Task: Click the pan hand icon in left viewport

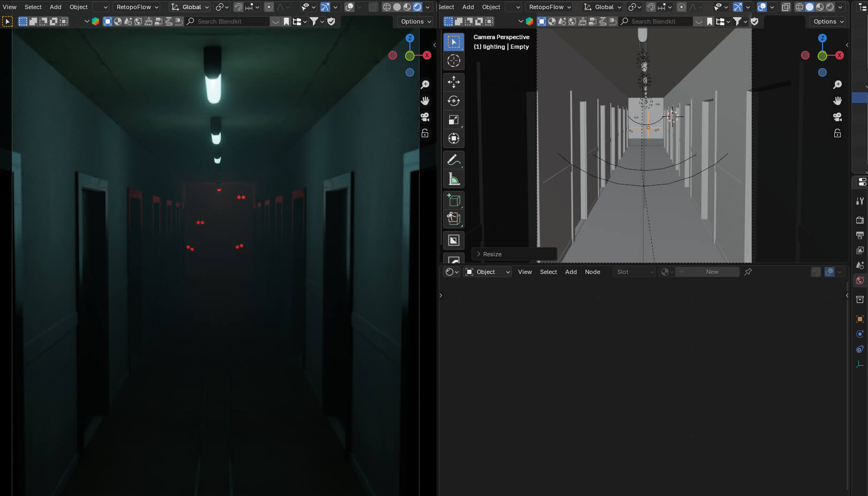Action: click(x=425, y=101)
